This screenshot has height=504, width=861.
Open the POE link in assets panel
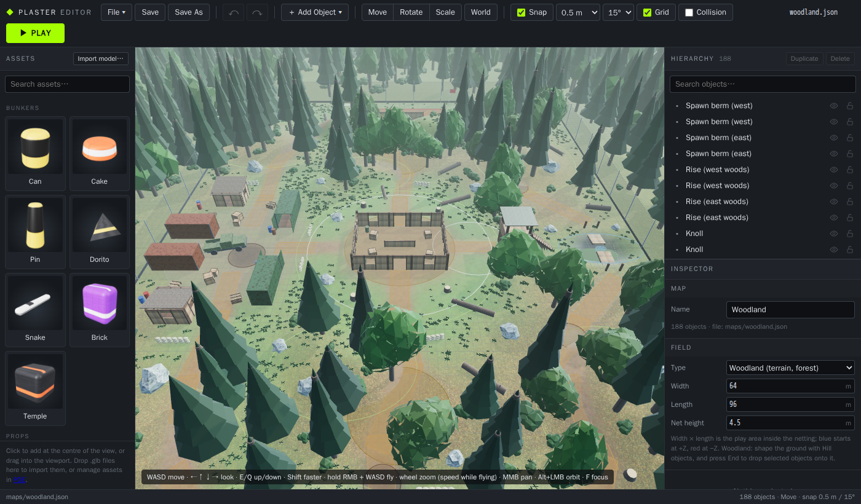(x=20, y=479)
